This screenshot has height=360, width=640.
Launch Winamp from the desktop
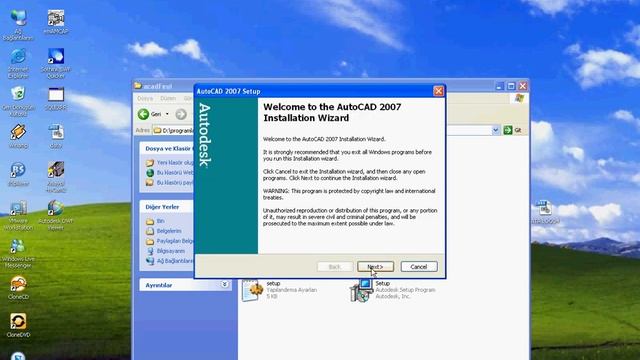click(x=18, y=137)
